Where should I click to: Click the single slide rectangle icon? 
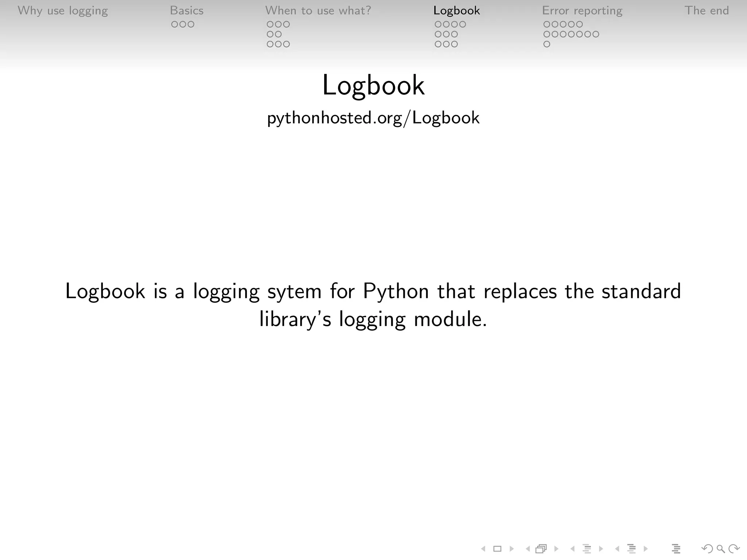497,549
